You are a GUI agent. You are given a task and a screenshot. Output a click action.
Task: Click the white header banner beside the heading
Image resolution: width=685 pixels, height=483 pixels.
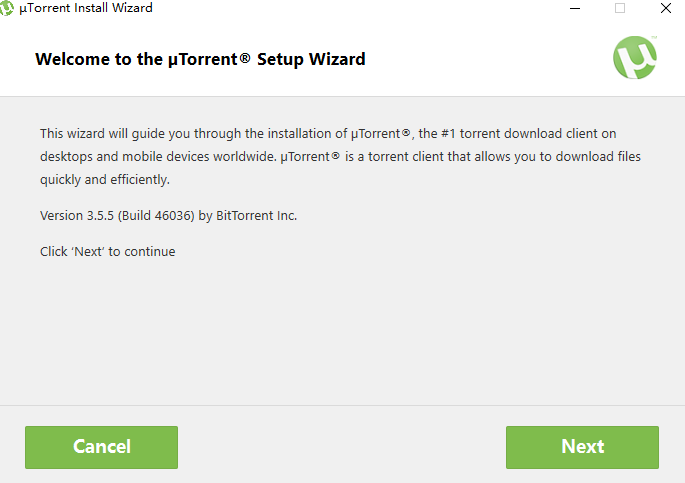(x=480, y=59)
